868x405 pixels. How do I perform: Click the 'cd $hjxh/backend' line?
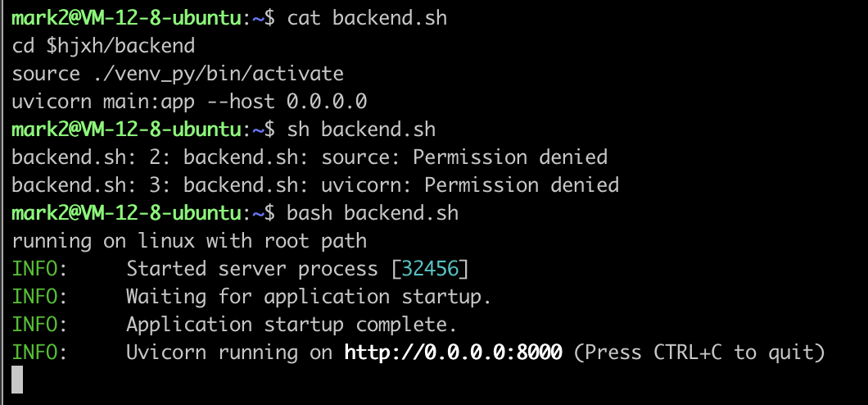[103, 47]
